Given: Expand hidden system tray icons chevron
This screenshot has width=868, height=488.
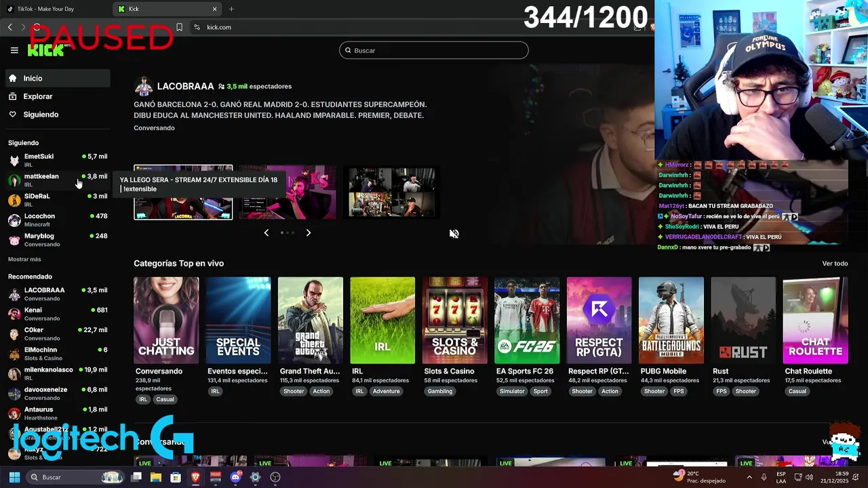Looking at the screenshot, I should click(x=748, y=477).
